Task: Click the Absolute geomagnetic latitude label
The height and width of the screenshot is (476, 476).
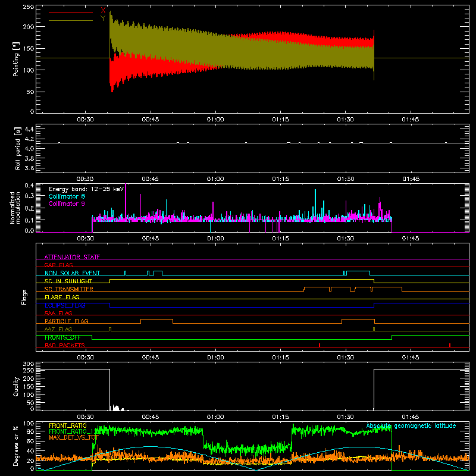Action: 411,425
